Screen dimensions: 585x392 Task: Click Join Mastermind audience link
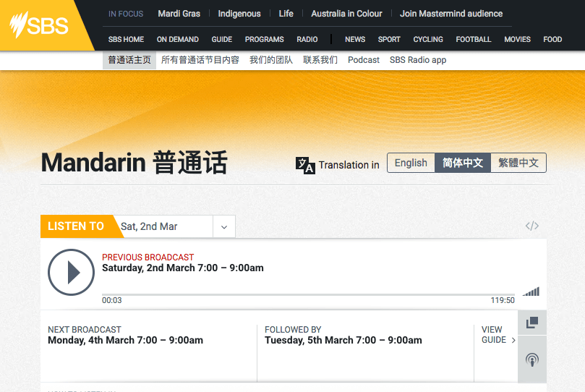(x=451, y=13)
